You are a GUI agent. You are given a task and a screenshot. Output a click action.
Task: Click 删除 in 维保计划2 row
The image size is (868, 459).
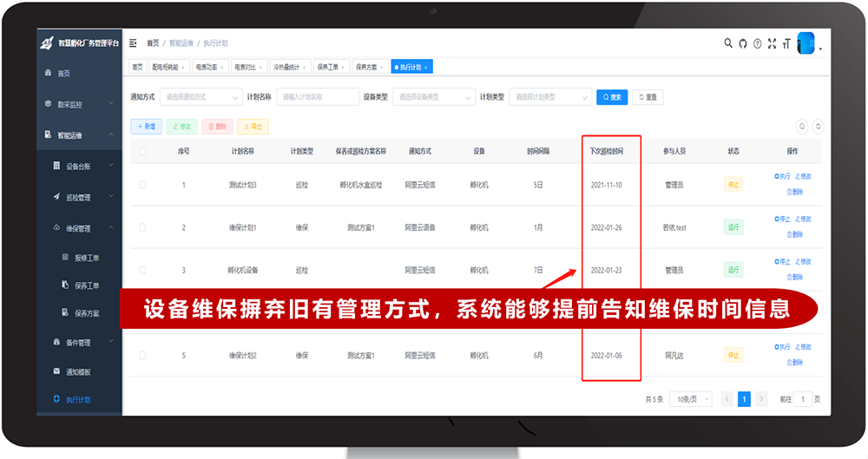(794, 363)
